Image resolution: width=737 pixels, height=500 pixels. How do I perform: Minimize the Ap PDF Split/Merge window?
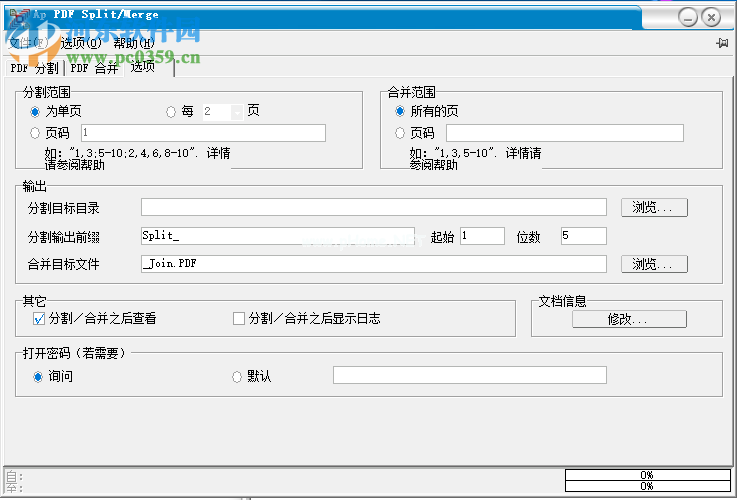(688, 18)
